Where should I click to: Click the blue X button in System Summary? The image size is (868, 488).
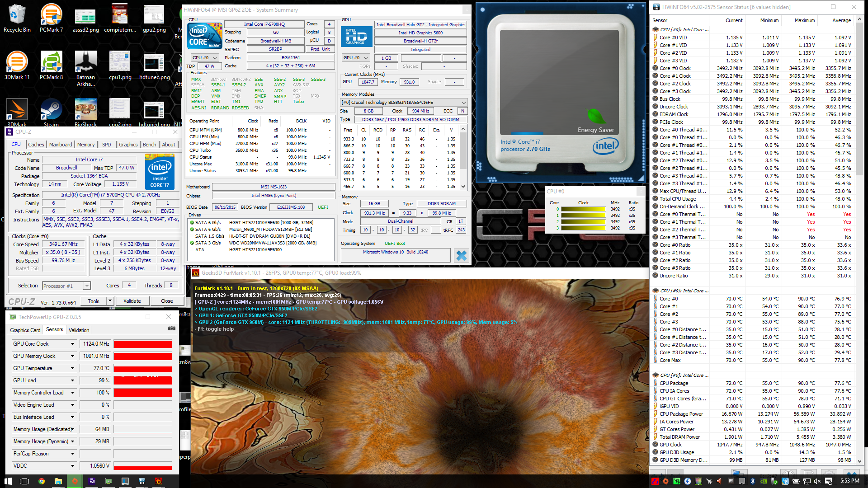pyautogui.click(x=461, y=256)
